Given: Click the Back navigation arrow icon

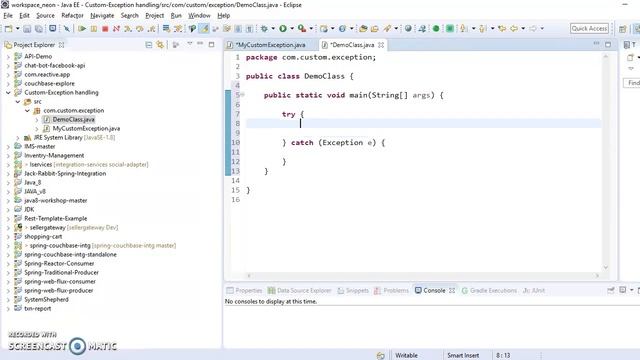Looking at the screenshot, I should (514, 29).
